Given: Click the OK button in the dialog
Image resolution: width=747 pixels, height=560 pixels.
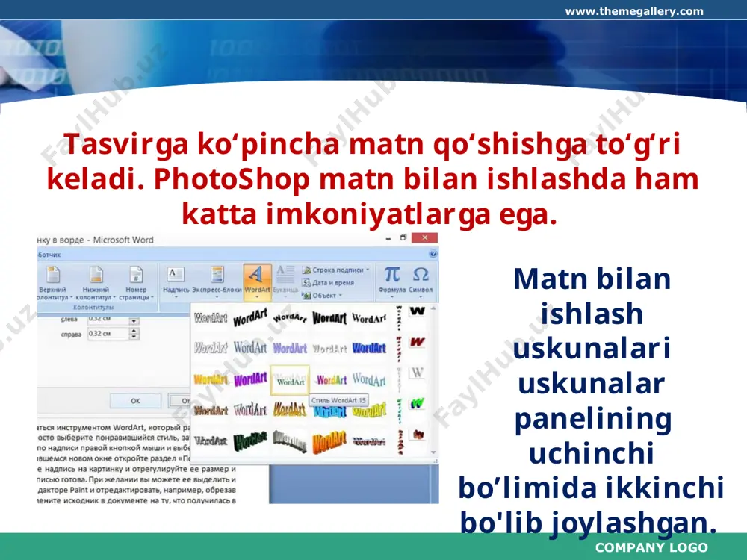Looking at the screenshot, I should [x=135, y=401].
